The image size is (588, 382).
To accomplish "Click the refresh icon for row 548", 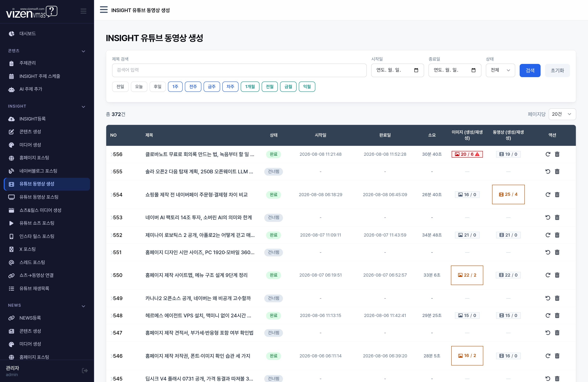I will click(548, 315).
